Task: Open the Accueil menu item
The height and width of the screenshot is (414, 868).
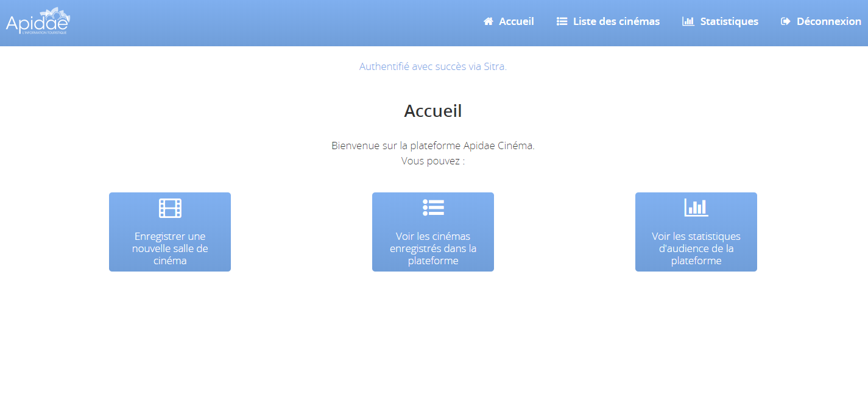Action: click(x=509, y=21)
